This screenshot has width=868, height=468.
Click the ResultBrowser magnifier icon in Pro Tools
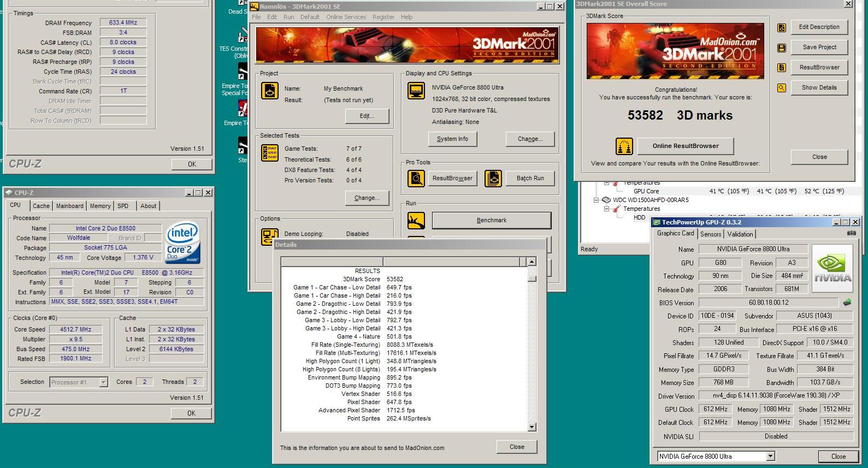(416, 178)
